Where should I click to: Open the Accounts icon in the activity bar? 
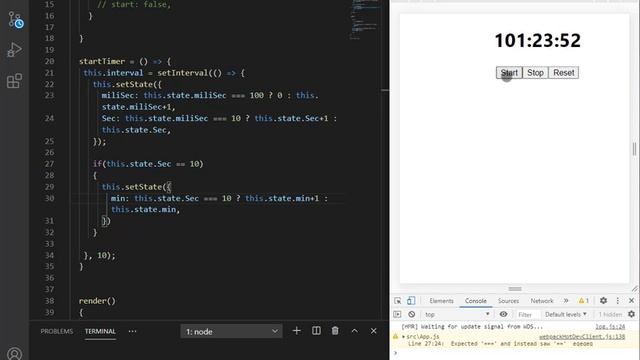click(x=14, y=354)
